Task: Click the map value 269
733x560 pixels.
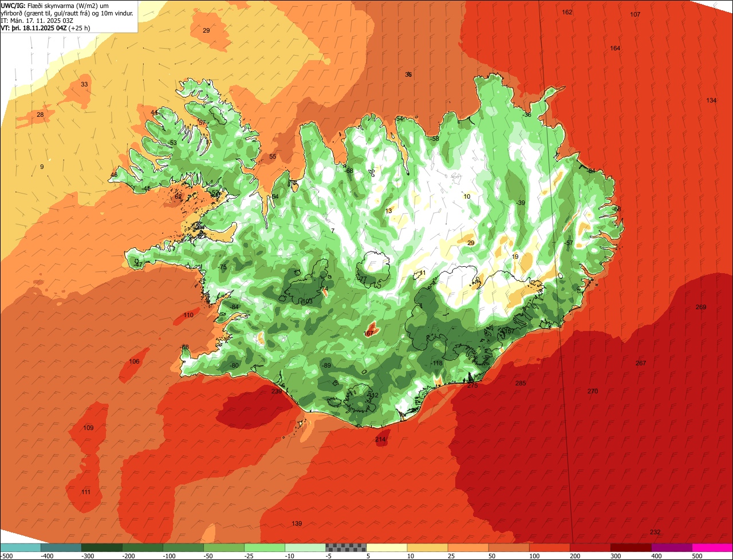Action: tap(701, 307)
